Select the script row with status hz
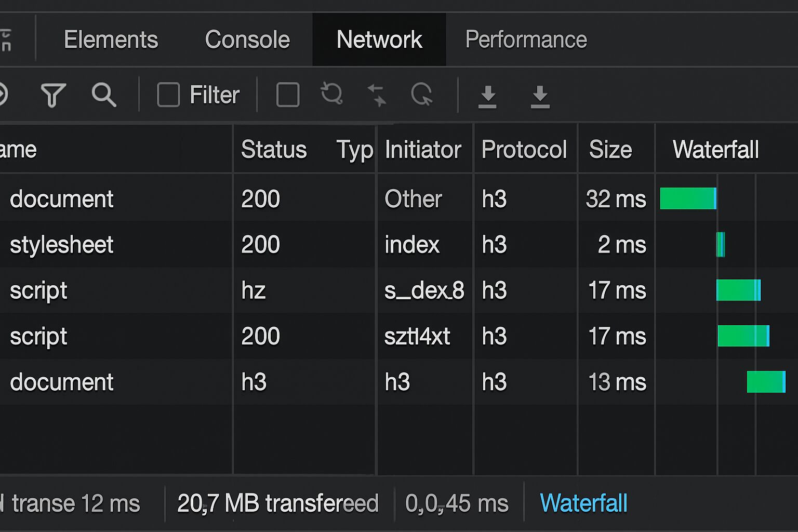798x532 pixels. [399, 290]
